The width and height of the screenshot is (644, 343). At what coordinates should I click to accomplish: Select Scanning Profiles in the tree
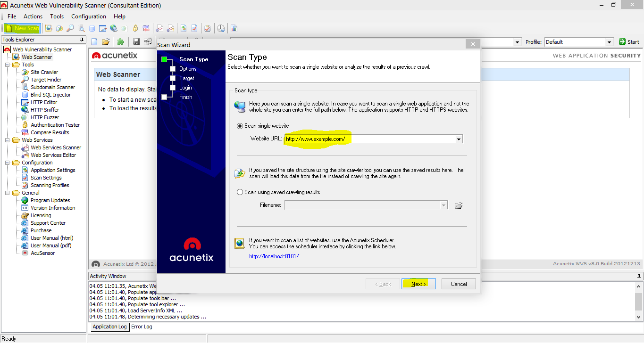(50, 185)
